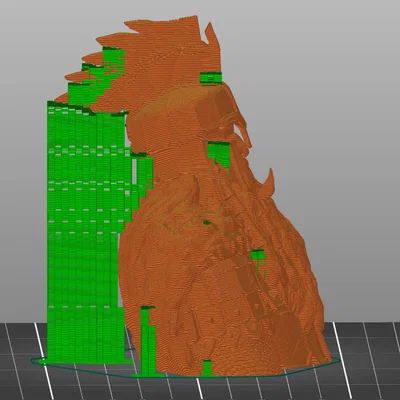The width and height of the screenshot is (400, 400).
Task: Click the green support beneath the nose and mustache
Action: pos(219,154)
